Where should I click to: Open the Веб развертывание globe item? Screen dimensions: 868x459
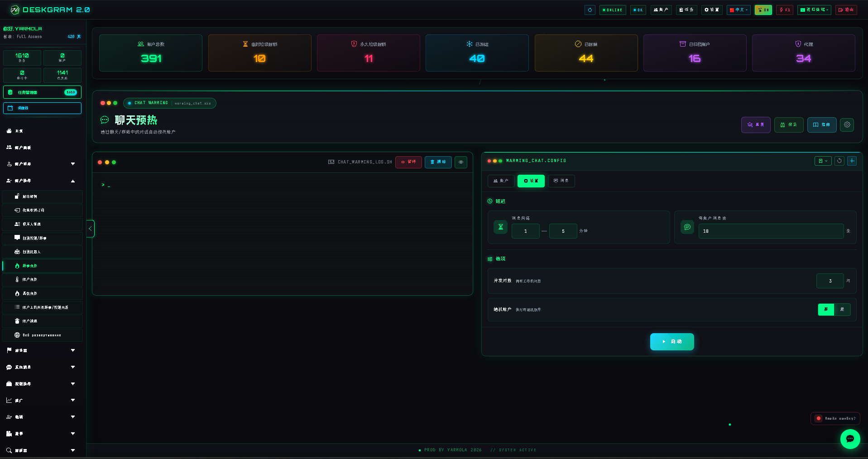pos(43,335)
